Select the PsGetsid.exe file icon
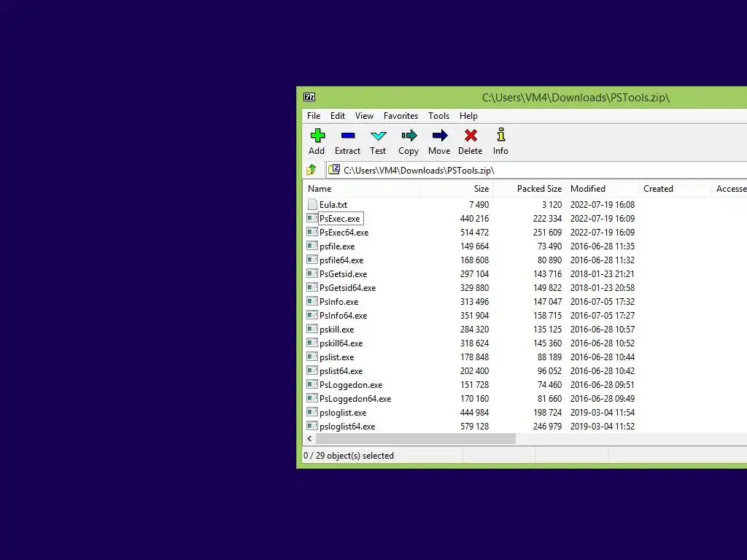This screenshot has height=560, width=747. [x=312, y=273]
